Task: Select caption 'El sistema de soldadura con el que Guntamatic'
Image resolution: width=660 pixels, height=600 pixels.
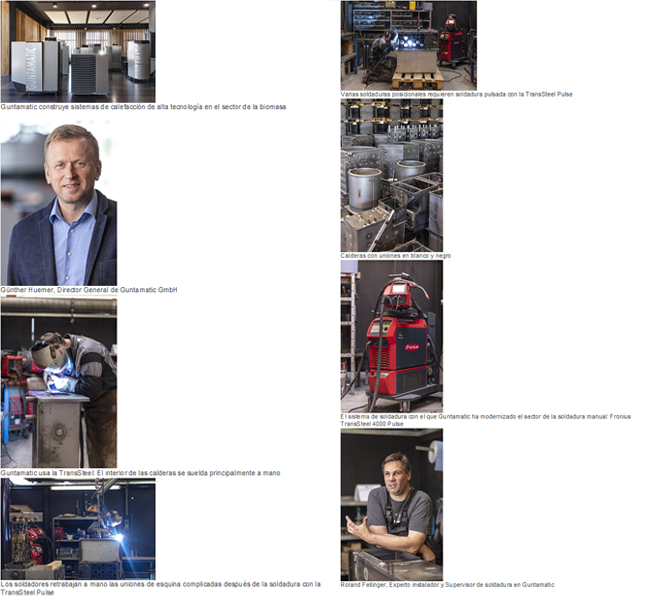Action: click(486, 420)
